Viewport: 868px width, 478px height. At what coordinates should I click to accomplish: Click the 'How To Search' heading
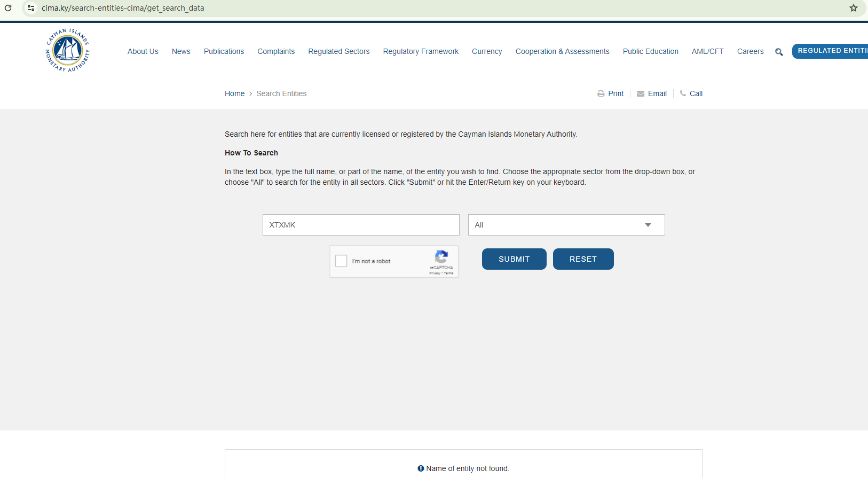click(251, 153)
